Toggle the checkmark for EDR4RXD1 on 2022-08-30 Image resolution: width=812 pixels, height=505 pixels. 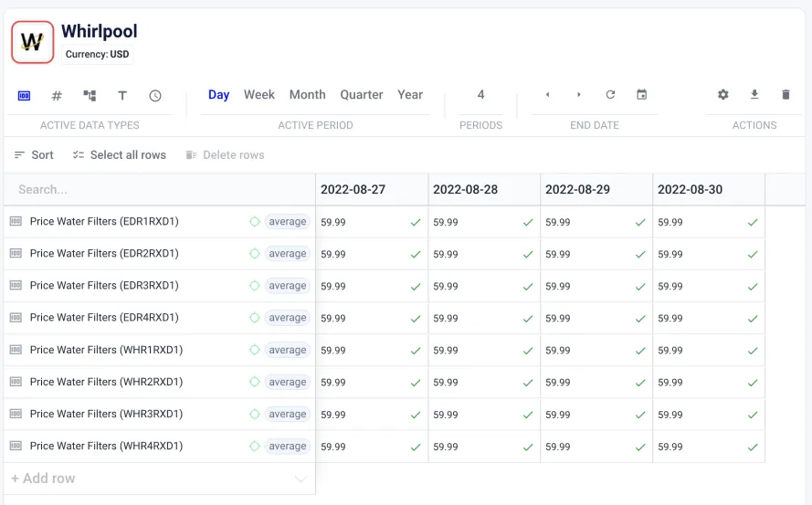tap(753, 319)
